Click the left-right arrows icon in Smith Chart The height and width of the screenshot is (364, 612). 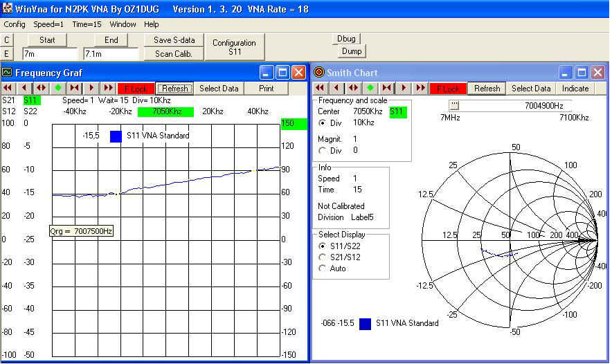[x=353, y=88]
